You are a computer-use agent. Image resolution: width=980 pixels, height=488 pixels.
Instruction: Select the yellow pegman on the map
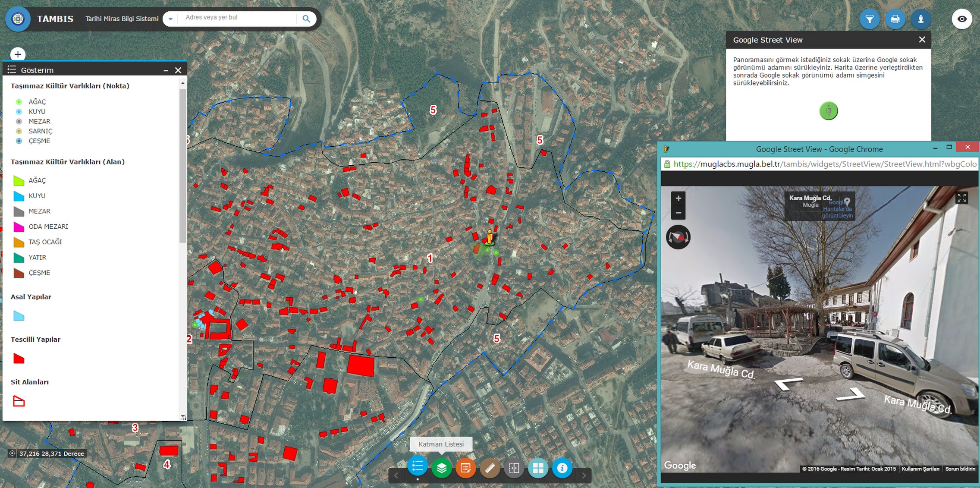point(490,237)
